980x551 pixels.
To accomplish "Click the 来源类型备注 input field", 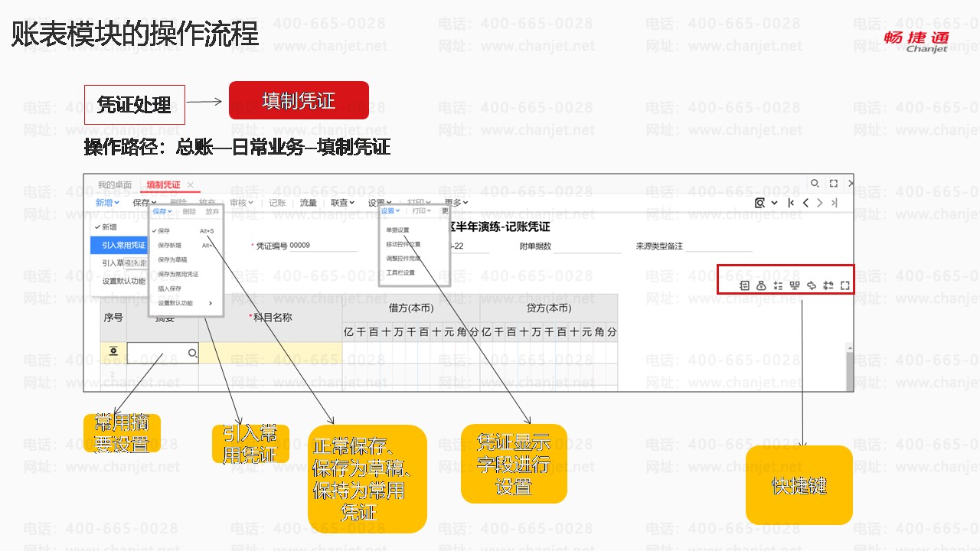I will [719, 246].
